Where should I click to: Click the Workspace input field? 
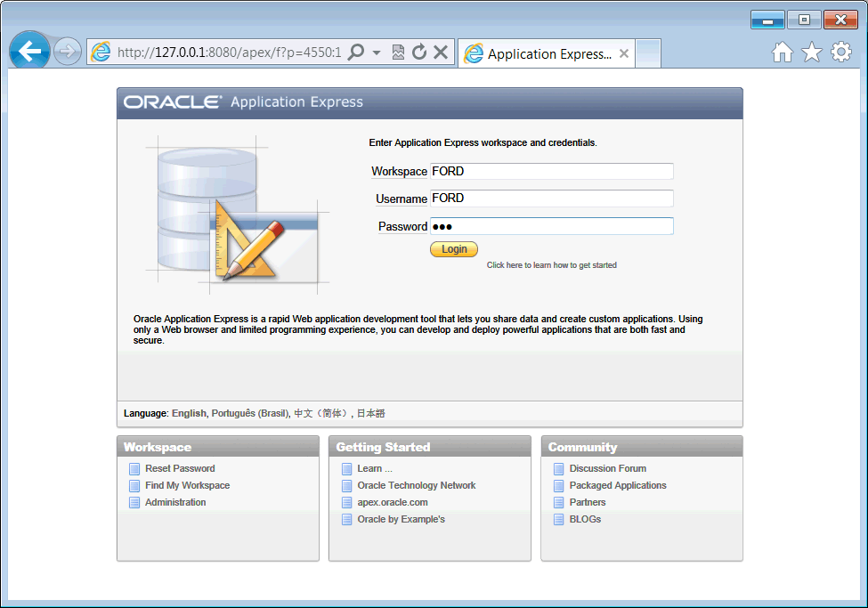click(x=551, y=171)
